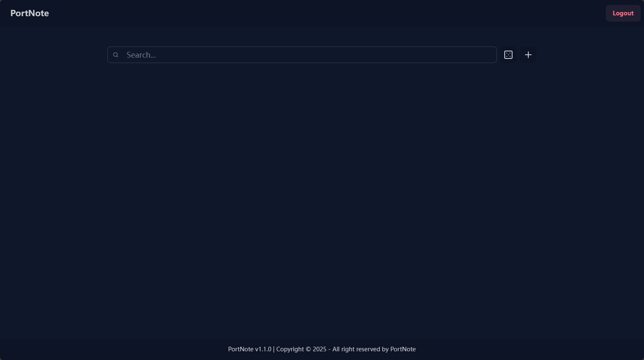Click the magnifier icon in search bar
644x360 pixels.
[x=116, y=55]
